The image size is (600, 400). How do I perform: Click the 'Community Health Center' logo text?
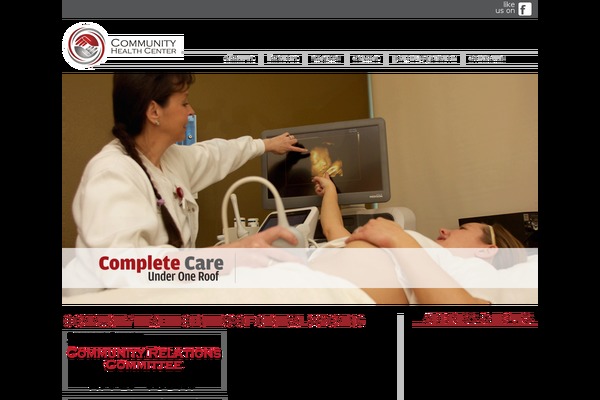[x=143, y=46]
